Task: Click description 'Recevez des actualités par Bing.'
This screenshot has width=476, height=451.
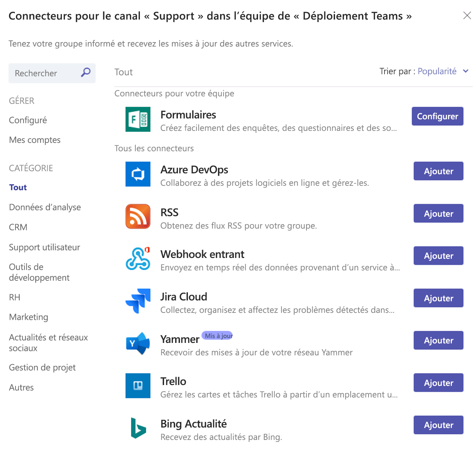Action: point(221,437)
